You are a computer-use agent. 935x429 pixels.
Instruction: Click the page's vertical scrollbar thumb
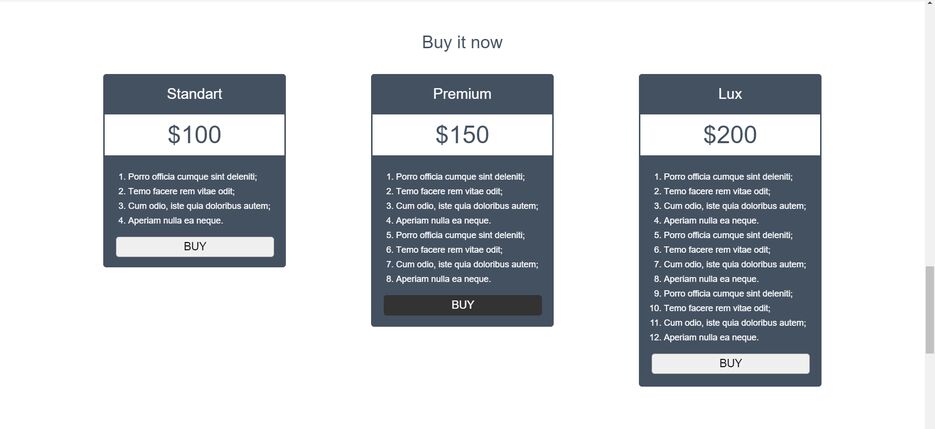[x=930, y=310]
